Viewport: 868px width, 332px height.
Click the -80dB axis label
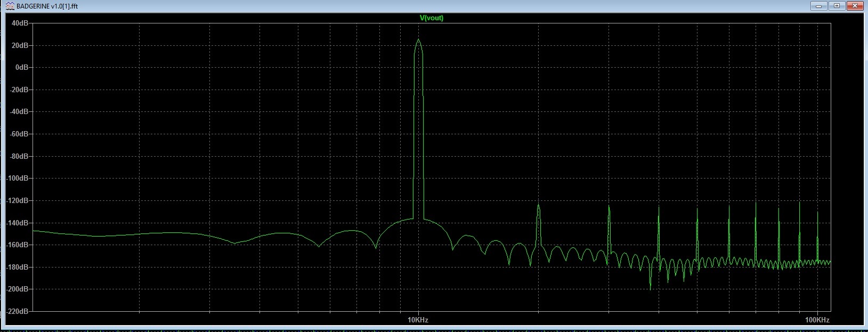pos(19,157)
